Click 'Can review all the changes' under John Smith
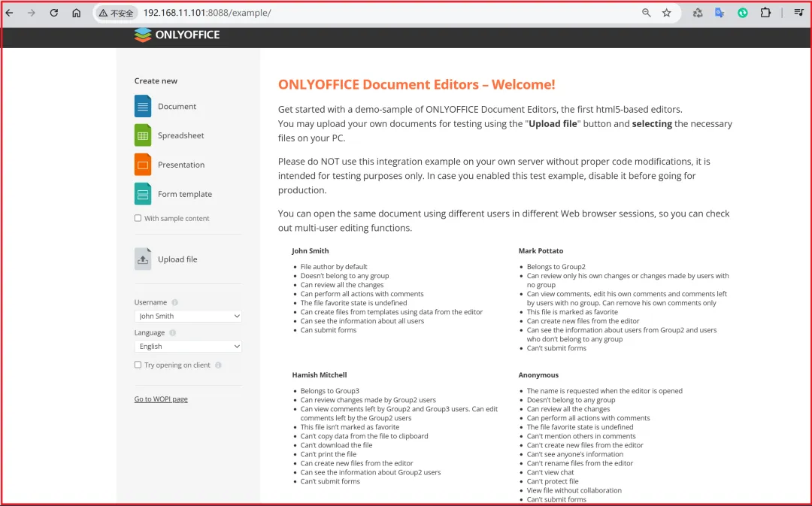Viewport: 812px width, 506px height. [342, 285]
